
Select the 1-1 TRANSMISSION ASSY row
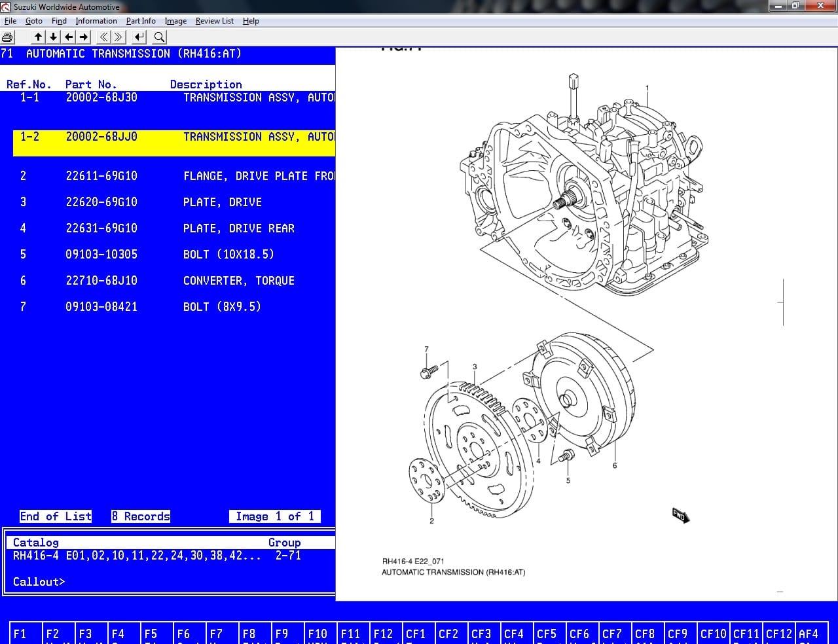(x=174, y=98)
